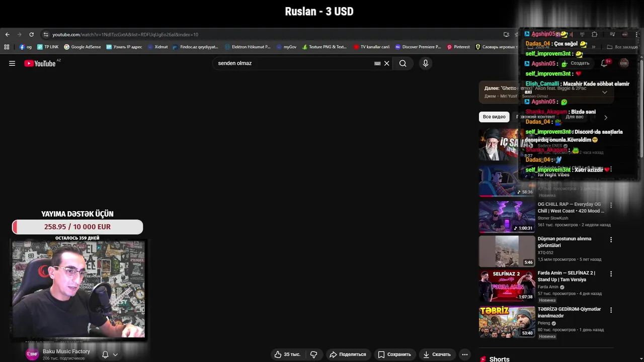
Task: Like the video with 35 тыс. thumbs up
Action: coord(287,354)
